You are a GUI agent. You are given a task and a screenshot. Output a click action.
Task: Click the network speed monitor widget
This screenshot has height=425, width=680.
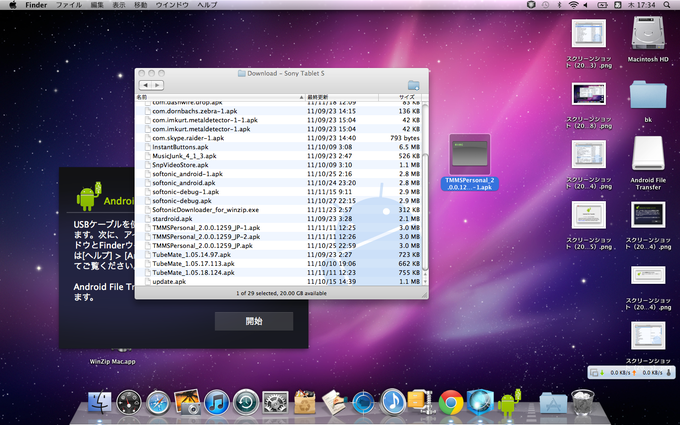pos(631,373)
